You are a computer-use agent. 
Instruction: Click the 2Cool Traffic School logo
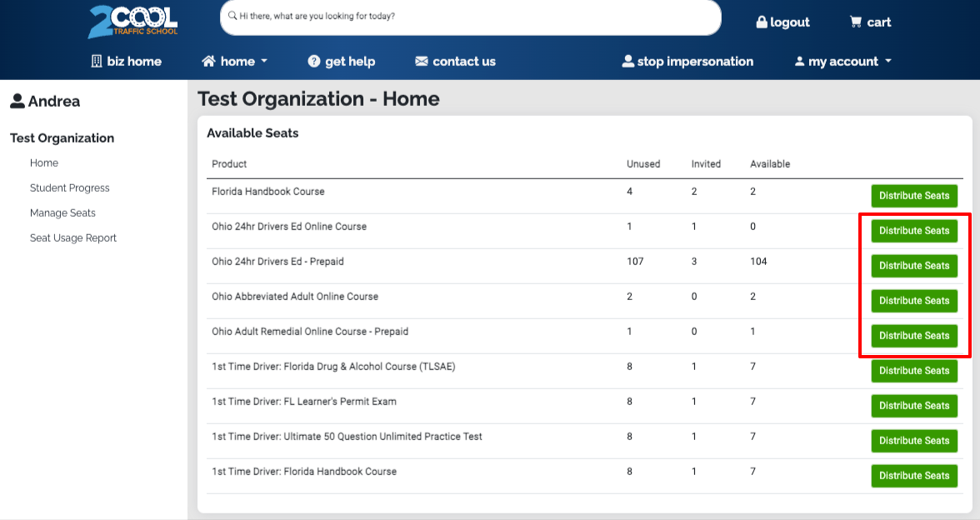click(133, 22)
